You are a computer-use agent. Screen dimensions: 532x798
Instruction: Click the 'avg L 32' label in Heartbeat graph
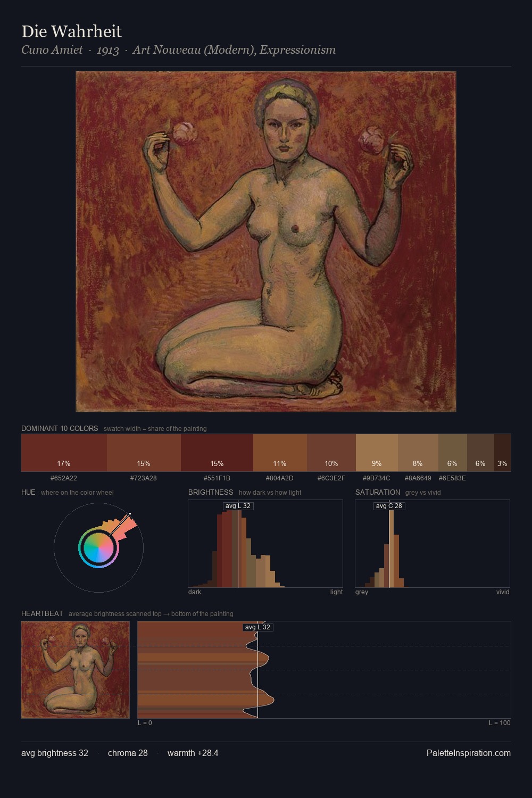coord(258,627)
